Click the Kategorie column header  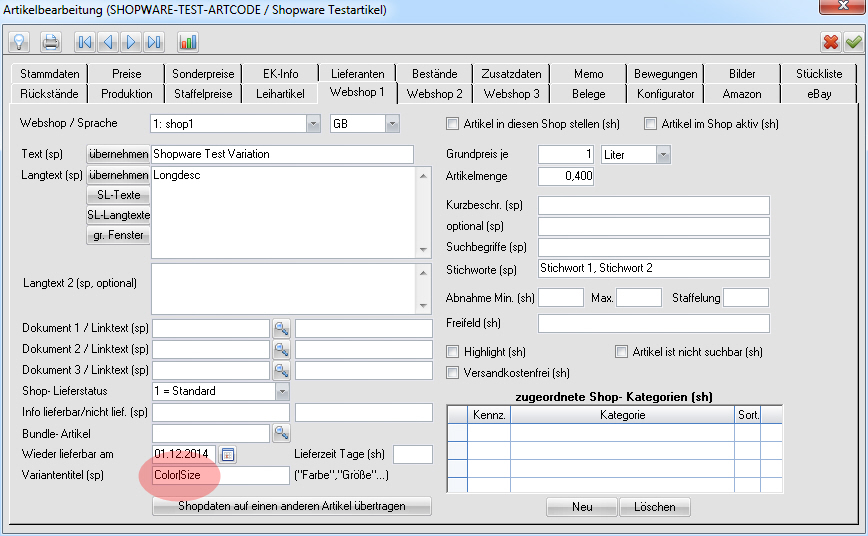pos(622,415)
